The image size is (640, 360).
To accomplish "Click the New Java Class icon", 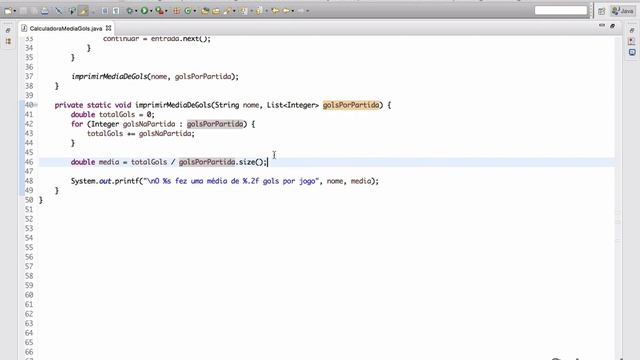I will (x=187, y=11).
